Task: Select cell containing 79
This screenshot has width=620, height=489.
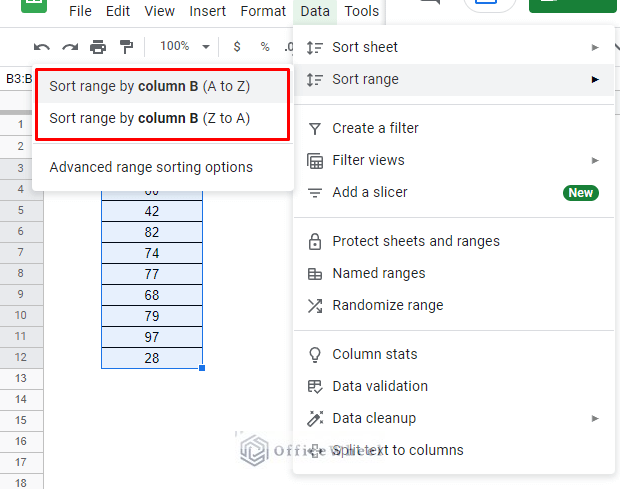Action: (152, 316)
